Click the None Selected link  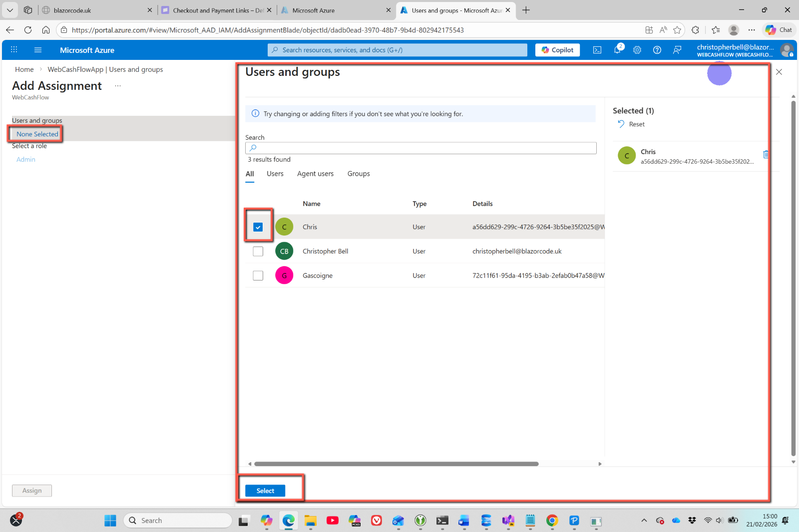click(x=37, y=134)
